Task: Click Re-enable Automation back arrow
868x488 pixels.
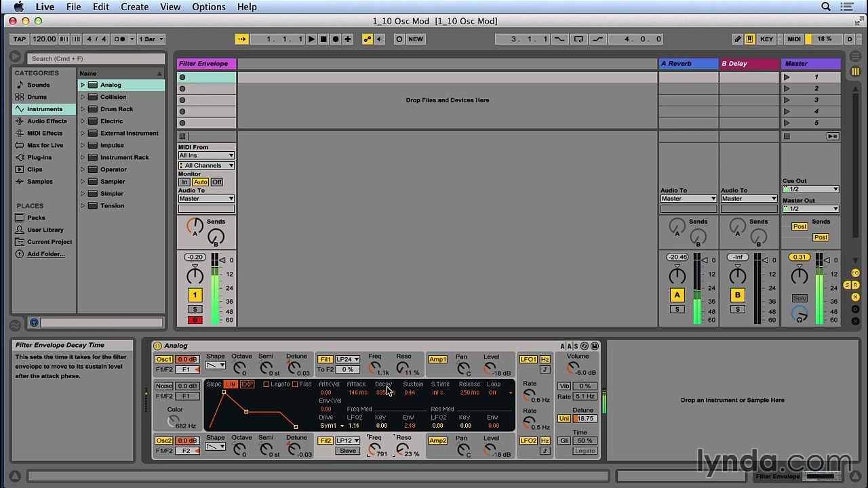Action: point(380,39)
